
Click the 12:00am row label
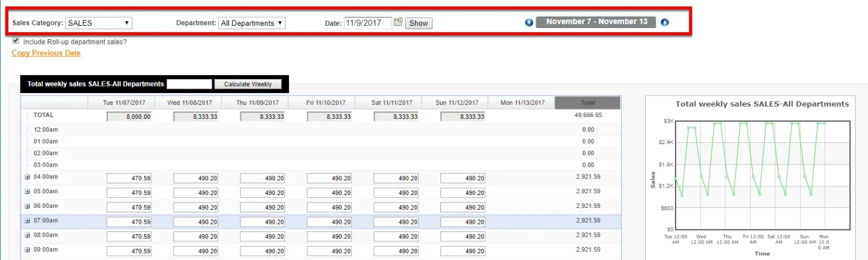tap(46, 129)
